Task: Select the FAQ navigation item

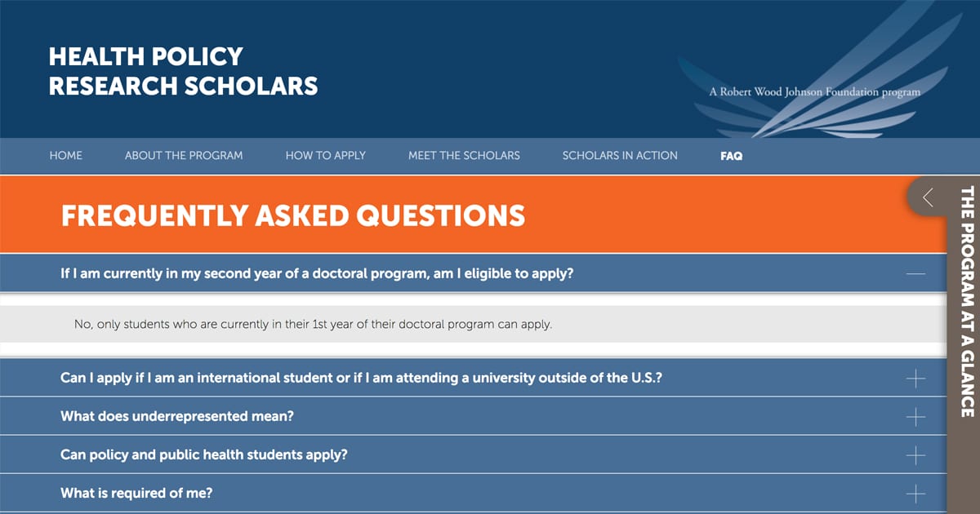Action: point(732,155)
